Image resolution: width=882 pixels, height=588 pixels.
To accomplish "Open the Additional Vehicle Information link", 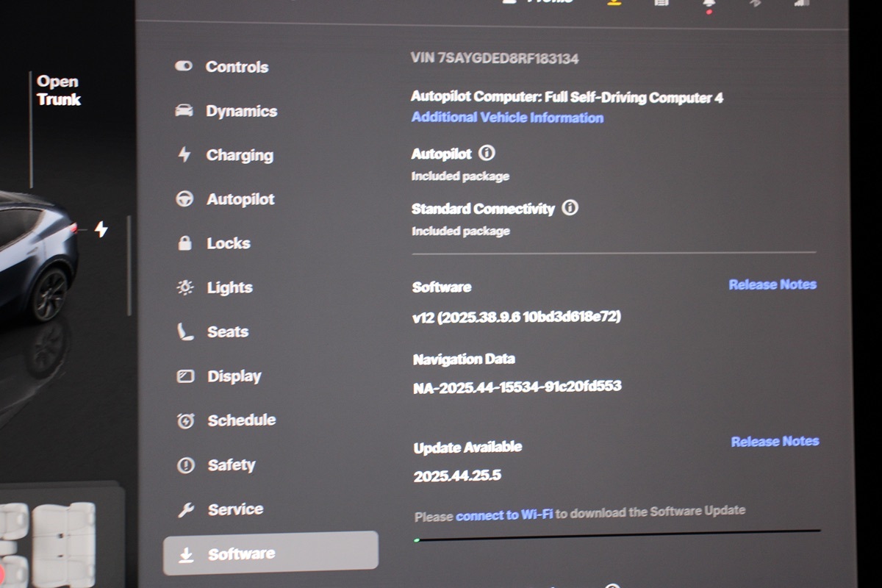I will point(507,118).
